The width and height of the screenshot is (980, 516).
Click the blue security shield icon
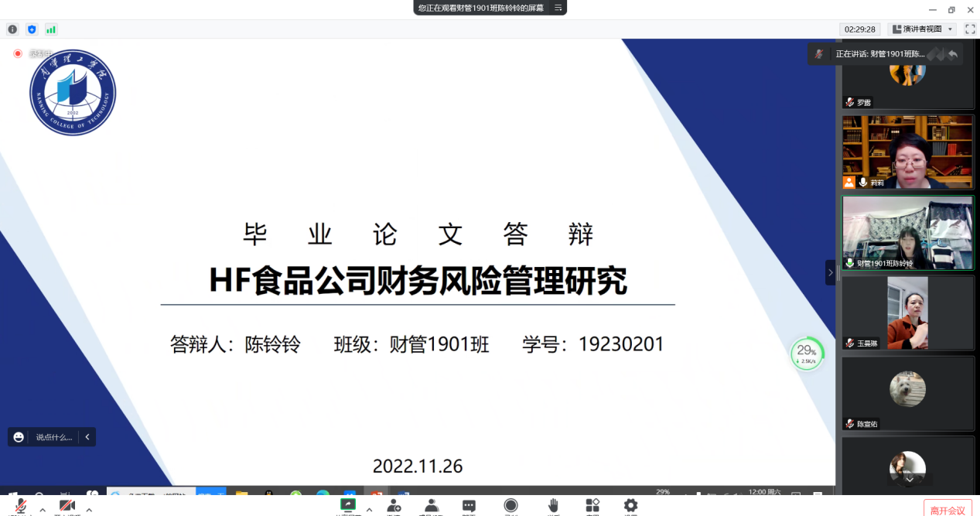[32, 29]
